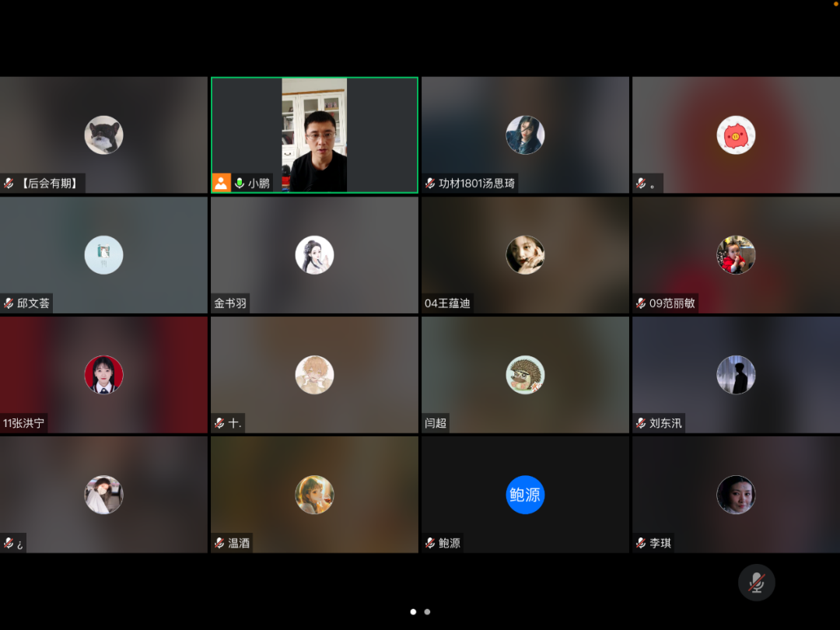The width and height of the screenshot is (840, 630).
Task: Select 小鹏's live video tile
Action: pyautogui.click(x=314, y=134)
